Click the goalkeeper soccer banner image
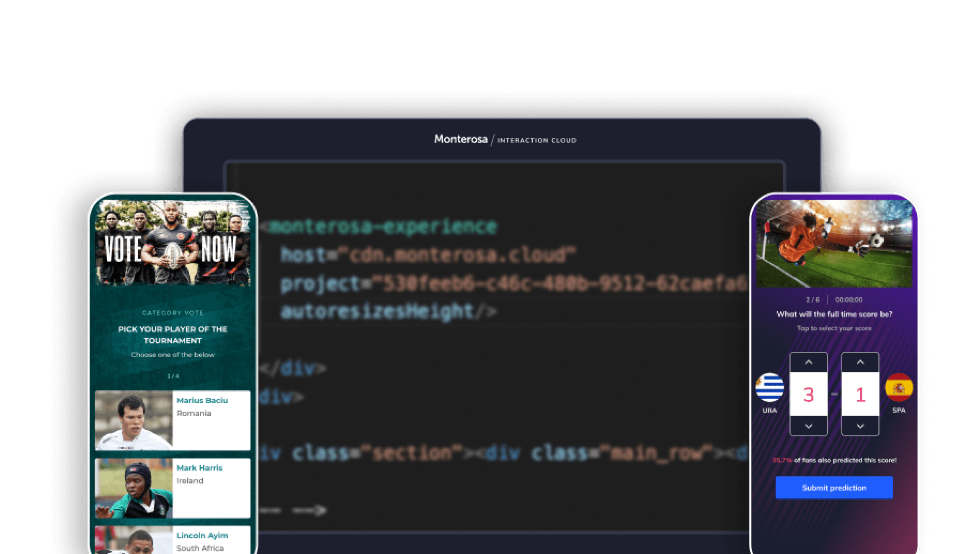 pos(834,243)
